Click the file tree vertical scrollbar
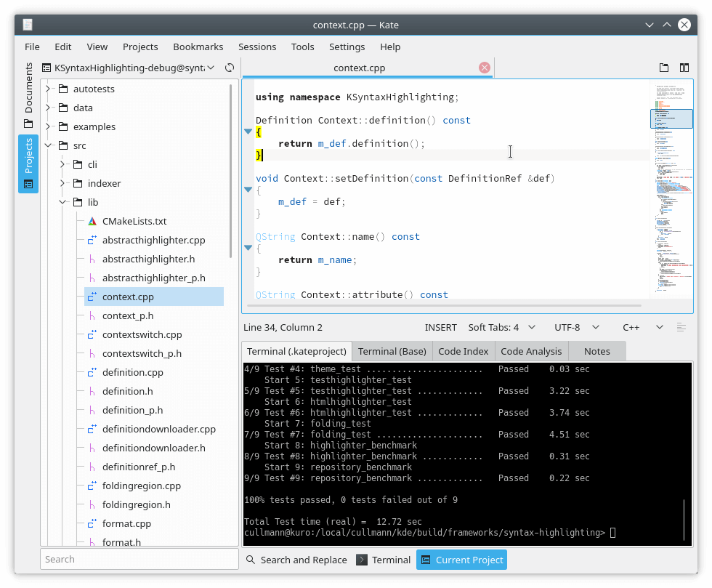 [231, 171]
